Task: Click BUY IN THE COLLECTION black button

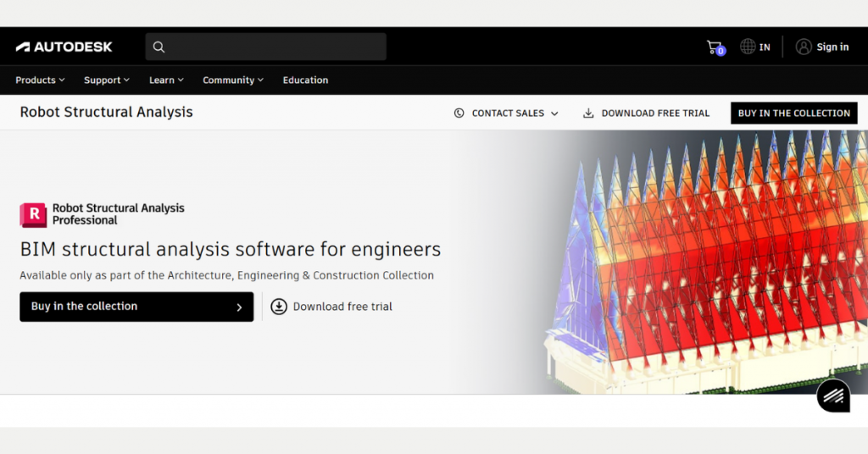Action: pyautogui.click(x=793, y=113)
